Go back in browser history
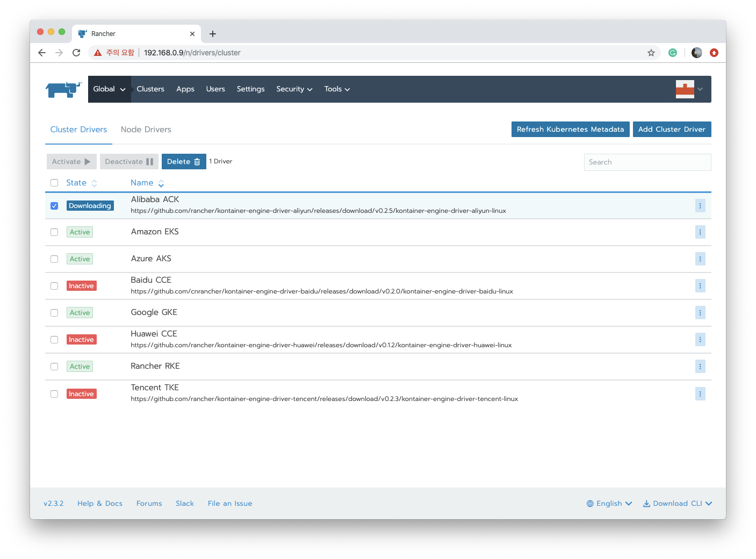This screenshot has width=756, height=559. click(42, 53)
